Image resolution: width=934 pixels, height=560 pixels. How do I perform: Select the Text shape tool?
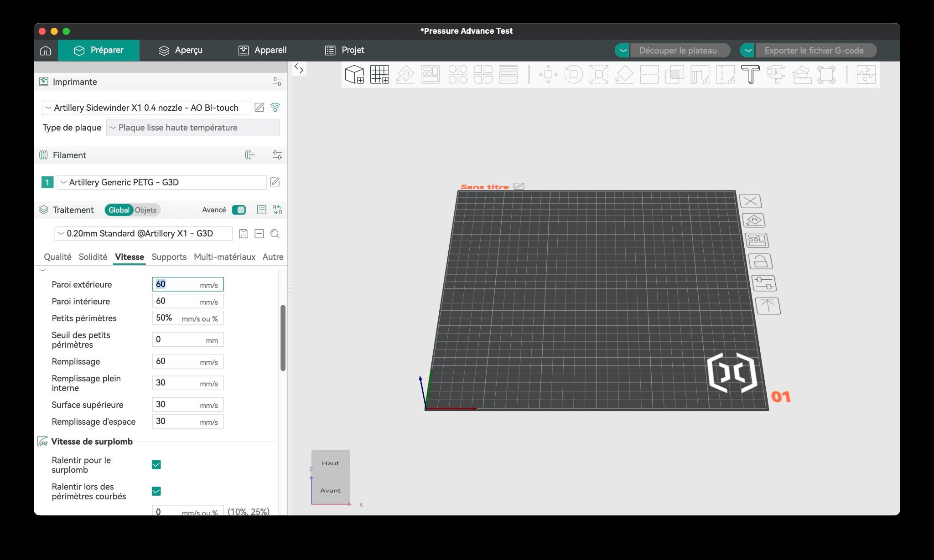pyautogui.click(x=750, y=74)
